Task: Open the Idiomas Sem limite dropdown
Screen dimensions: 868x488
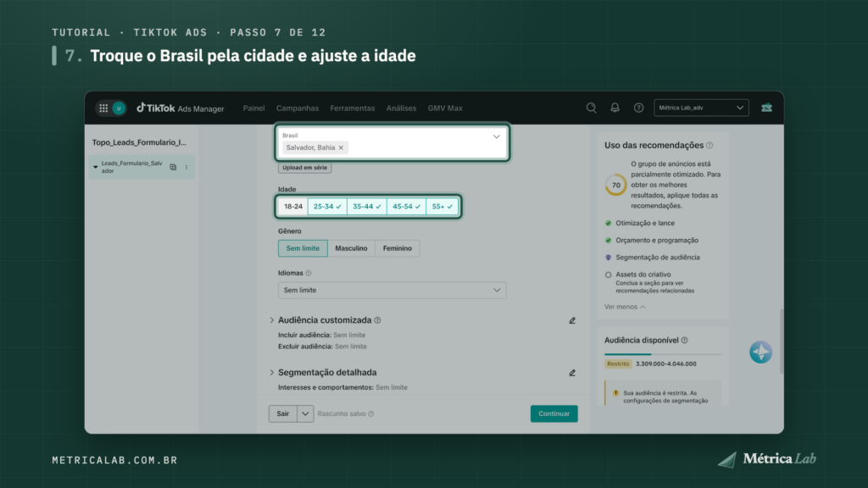Action: (392, 291)
